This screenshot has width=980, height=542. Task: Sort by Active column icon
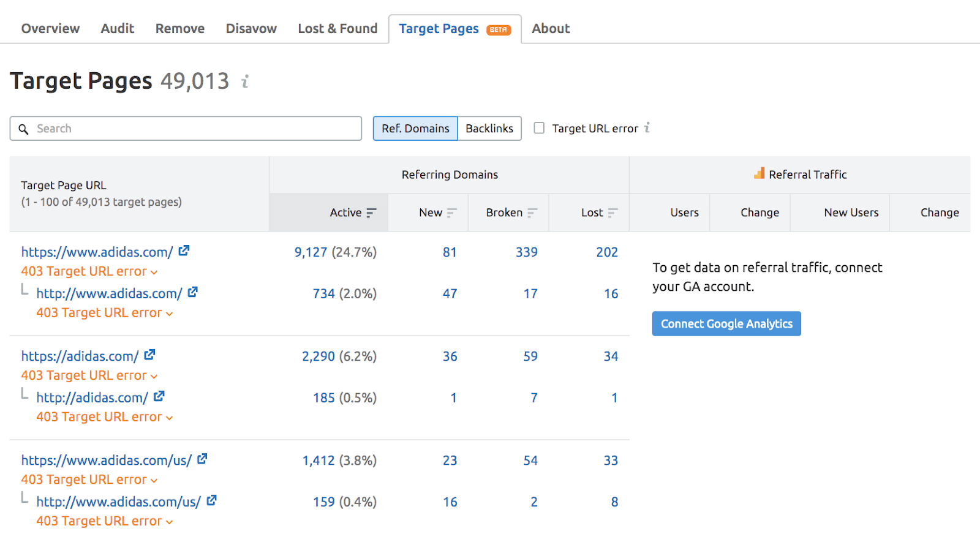[371, 213]
